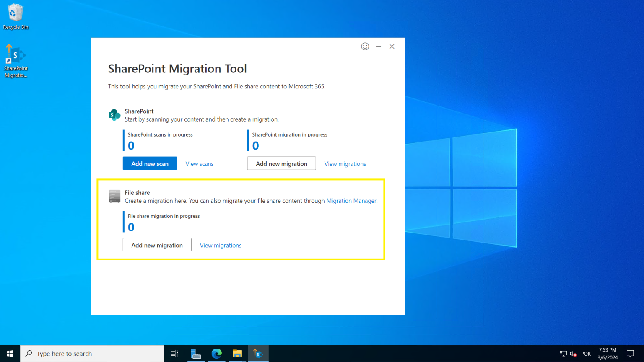Image resolution: width=644 pixels, height=362 pixels.
Task: Click the File share server icon
Action: coord(114,196)
